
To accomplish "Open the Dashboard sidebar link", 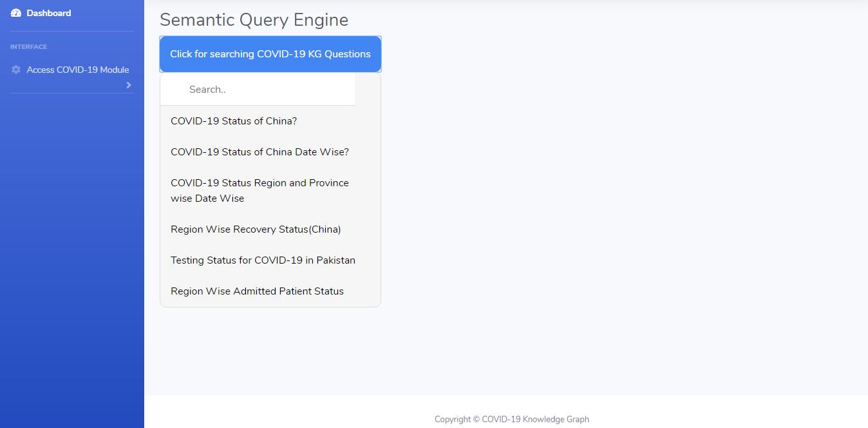I will (x=48, y=13).
